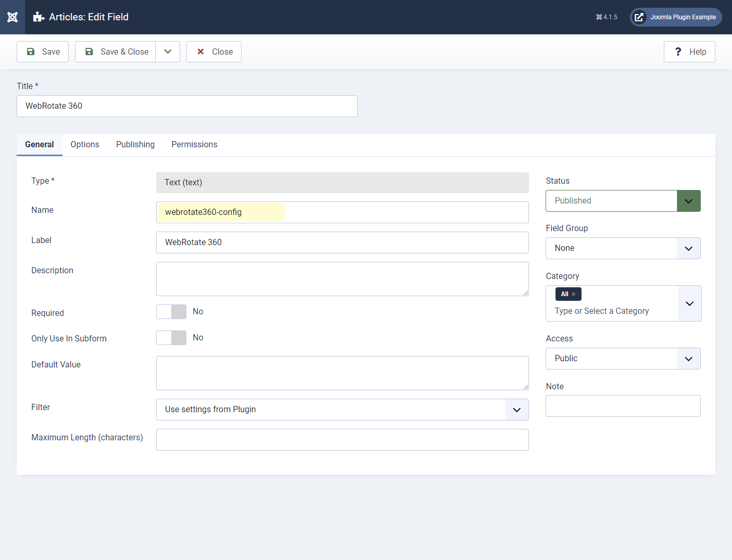
Task: Open the Field Group dropdown
Action: pos(623,248)
